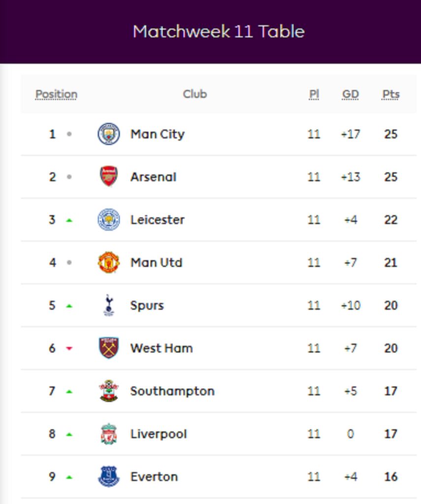Open the Southampton club name link

pyautogui.click(x=172, y=391)
